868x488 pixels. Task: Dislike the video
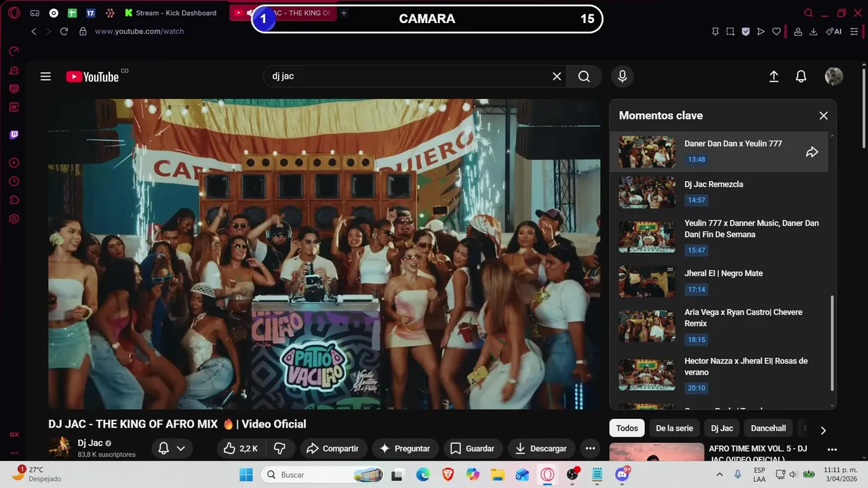coord(279,449)
